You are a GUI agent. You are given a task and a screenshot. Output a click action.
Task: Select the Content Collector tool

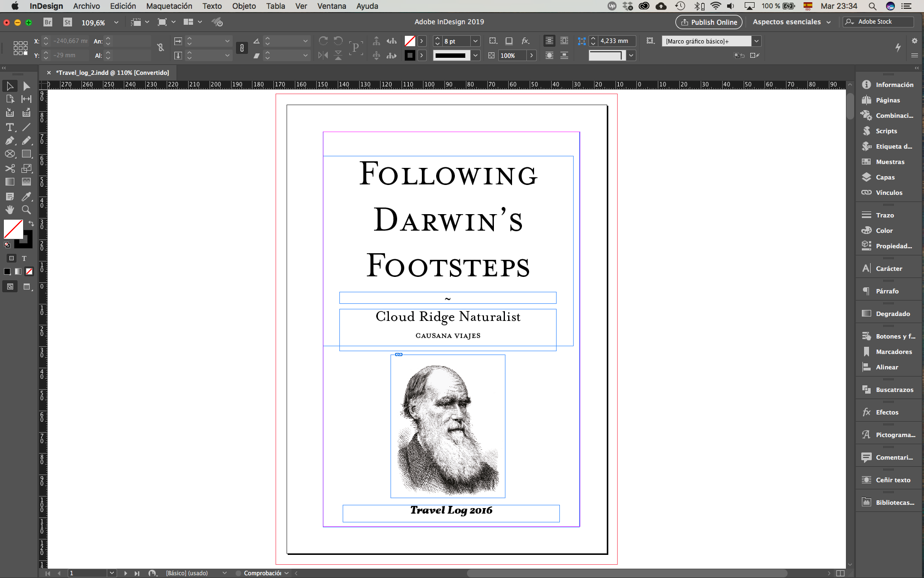pos(10,113)
